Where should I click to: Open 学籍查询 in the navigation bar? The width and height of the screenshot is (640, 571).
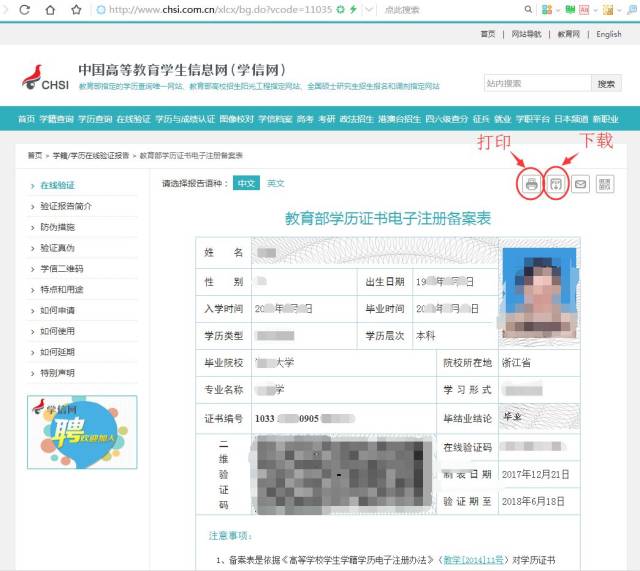[x=57, y=119]
